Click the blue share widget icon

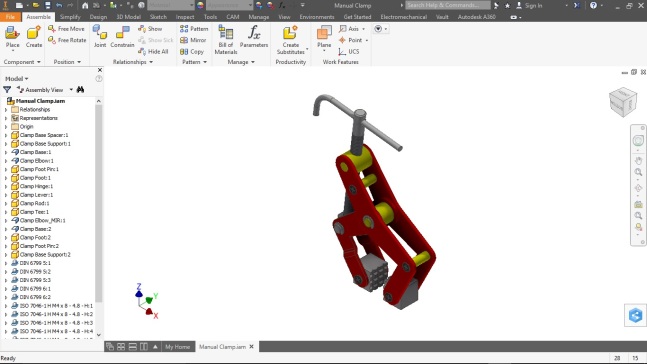[x=635, y=315]
